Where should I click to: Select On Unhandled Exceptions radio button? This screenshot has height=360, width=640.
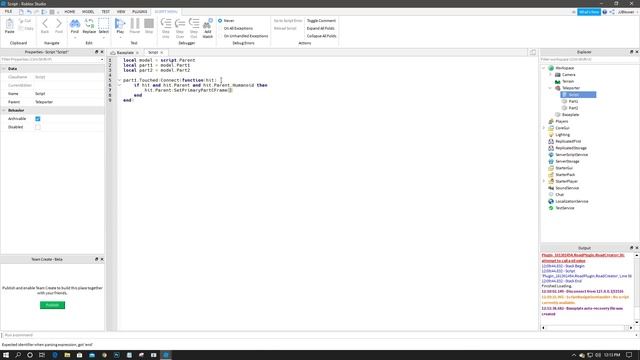click(220, 36)
